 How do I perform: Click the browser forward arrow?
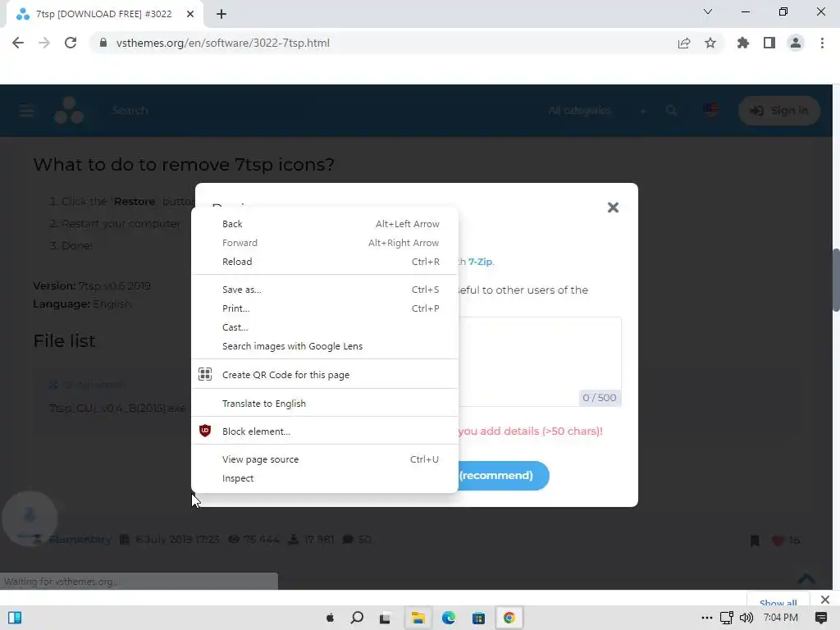click(44, 43)
